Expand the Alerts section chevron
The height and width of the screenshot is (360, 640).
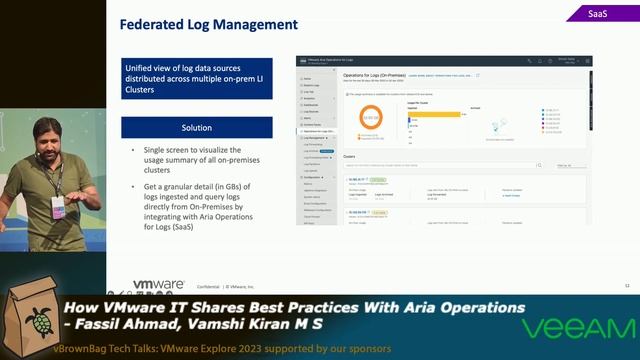[x=334, y=118]
